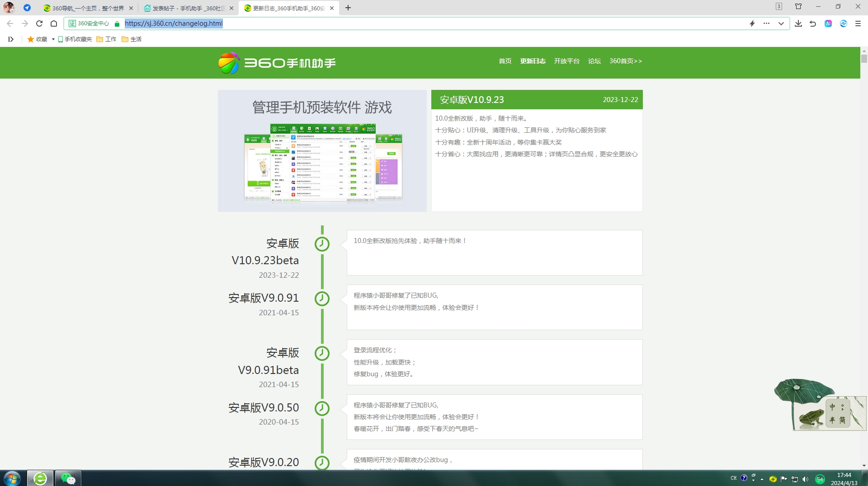Click the browser forward arrow
Viewport: 868px width, 486px height.
(25, 23)
